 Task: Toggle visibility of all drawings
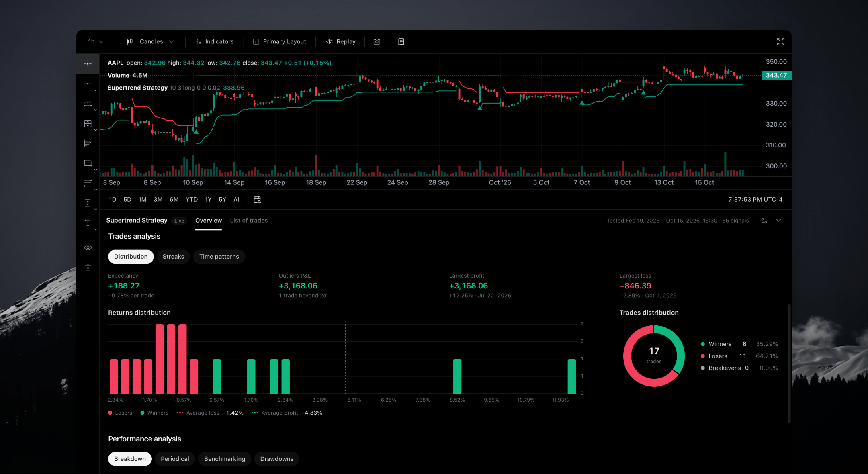(88, 247)
